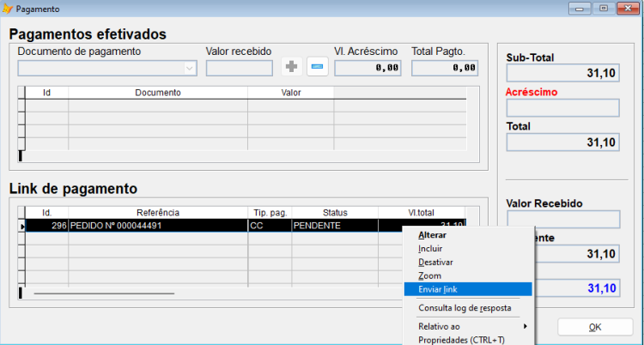This screenshot has height=345, width=644.
Task: Expand the Relativo ao submenu
Action: pyautogui.click(x=469, y=326)
